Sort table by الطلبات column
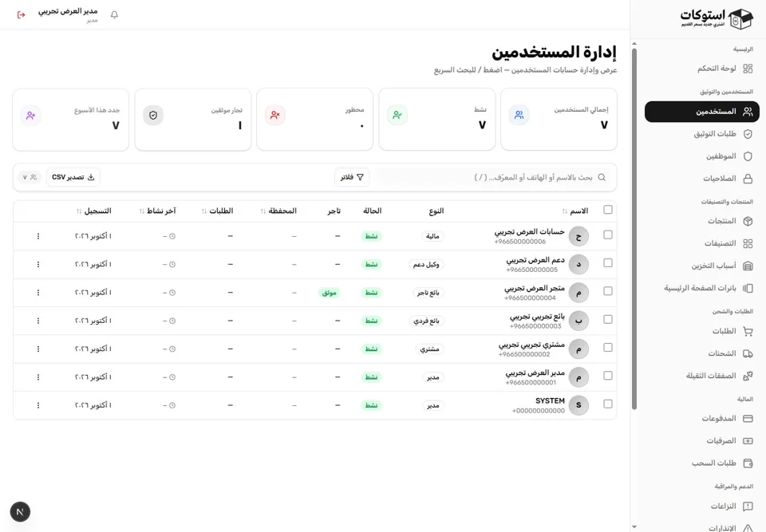 (x=217, y=211)
